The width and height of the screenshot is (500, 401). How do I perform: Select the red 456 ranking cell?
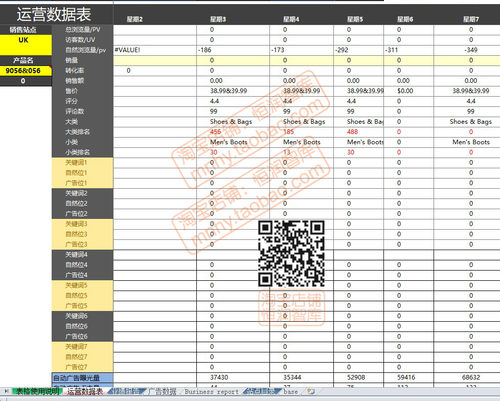click(233, 132)
